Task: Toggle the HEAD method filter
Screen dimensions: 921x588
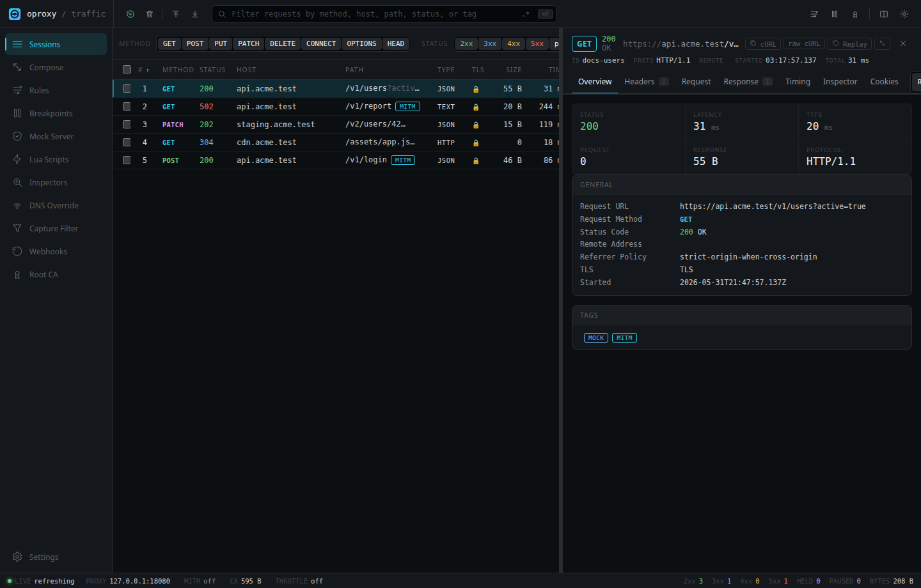Action: click(396, 43)
